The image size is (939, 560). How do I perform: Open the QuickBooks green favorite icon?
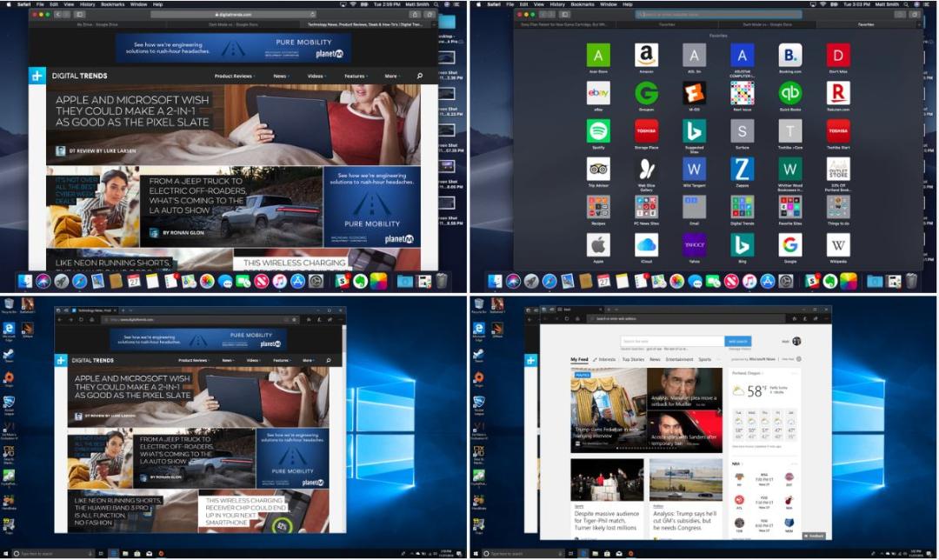789,93
